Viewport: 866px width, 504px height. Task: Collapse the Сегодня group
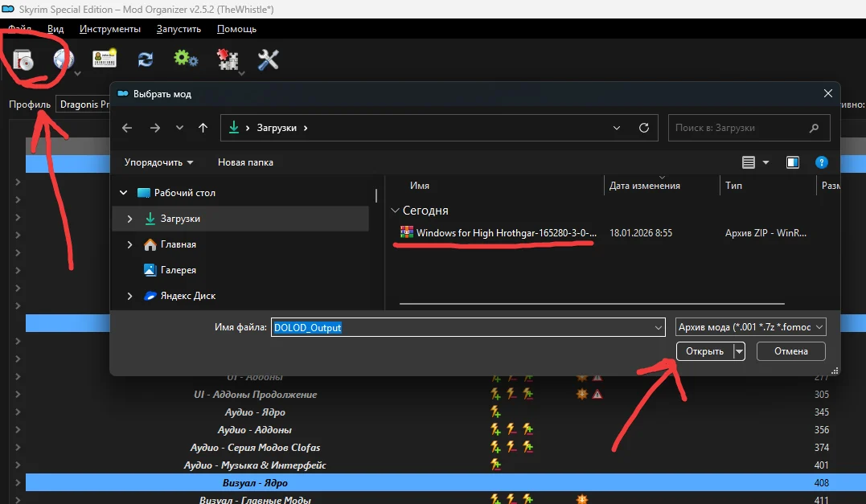395,211
